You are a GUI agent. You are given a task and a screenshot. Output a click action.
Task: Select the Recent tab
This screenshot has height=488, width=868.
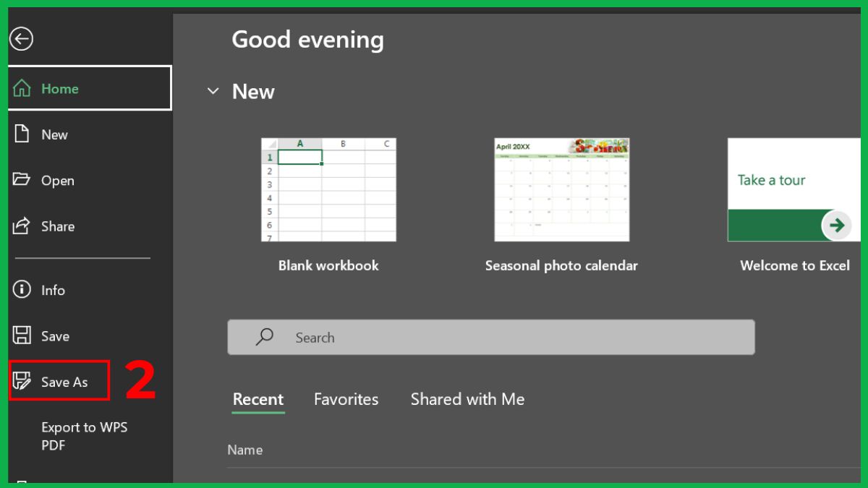point(258,399)
